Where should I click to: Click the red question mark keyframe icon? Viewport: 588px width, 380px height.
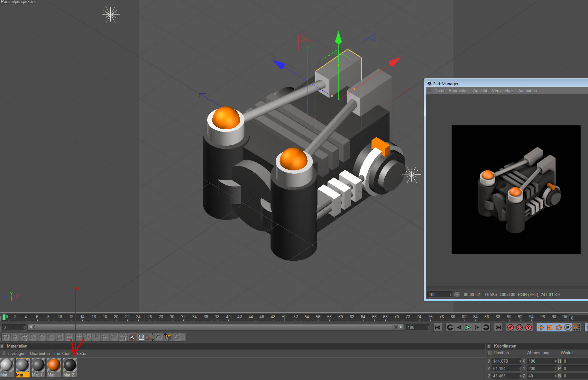528,327
